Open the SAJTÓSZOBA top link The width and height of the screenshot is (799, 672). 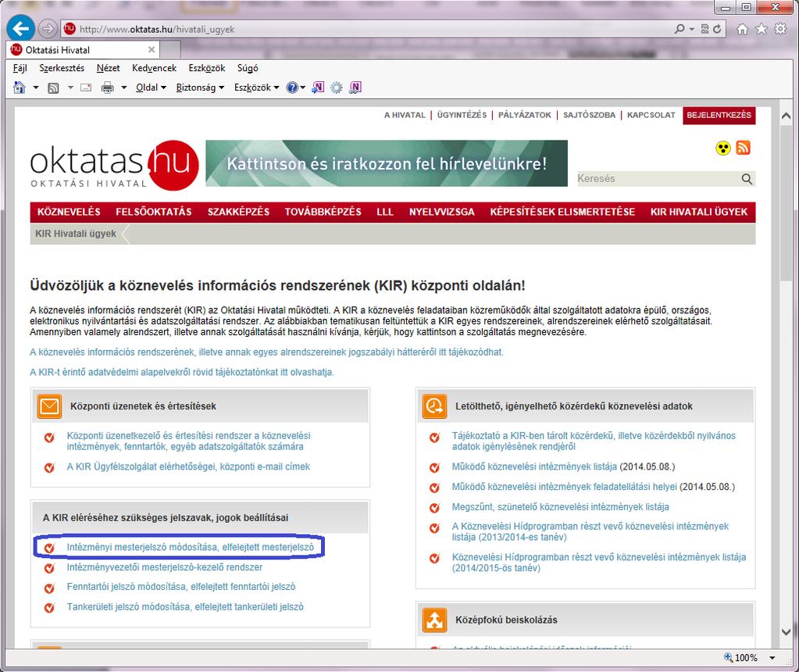pos(589,115)
